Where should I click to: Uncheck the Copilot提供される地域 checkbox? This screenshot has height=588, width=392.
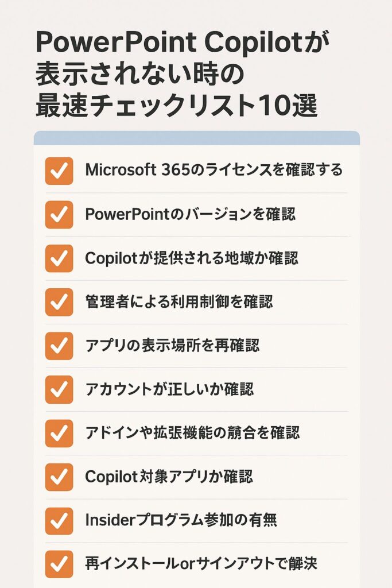pos(59,258)
